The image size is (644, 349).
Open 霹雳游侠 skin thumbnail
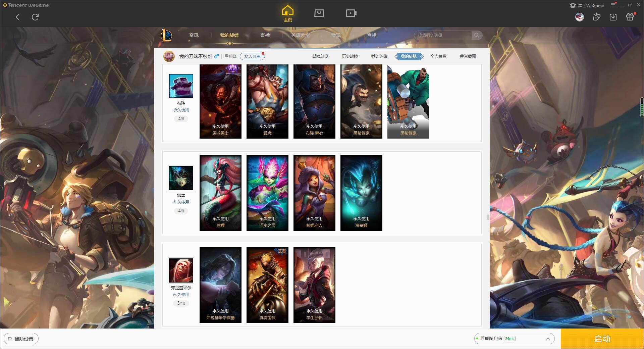[267, 285]
